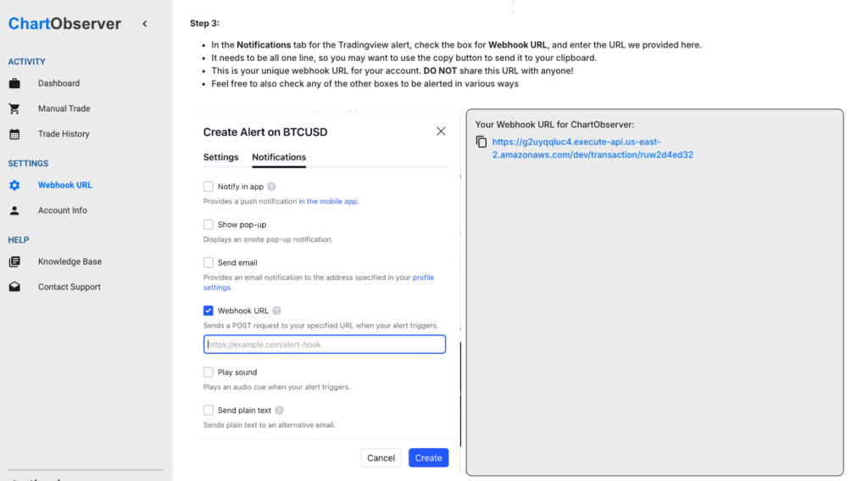Uncheck the Webhook URL checkbox
The image size is (868, 481).
click(x=209, y=310)
